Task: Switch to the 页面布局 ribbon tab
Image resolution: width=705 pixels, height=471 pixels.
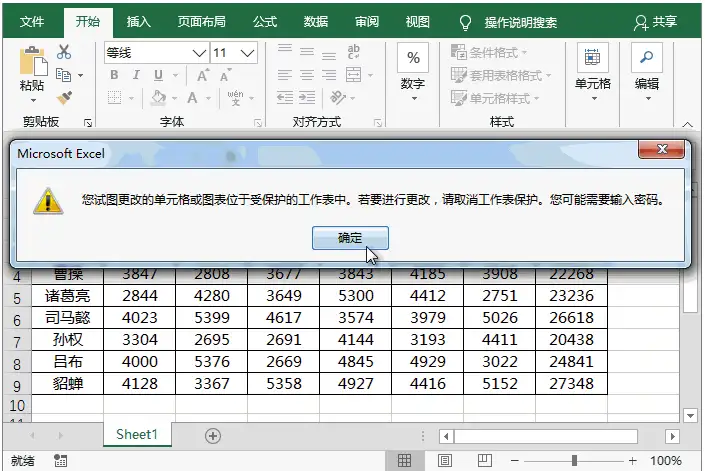Action: pyautogui.click(x=201, y=22)
